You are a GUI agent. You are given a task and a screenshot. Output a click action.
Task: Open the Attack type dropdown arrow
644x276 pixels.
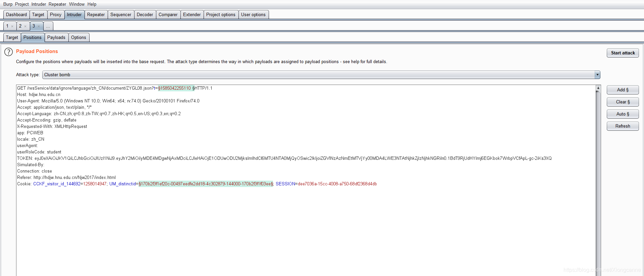point(597,75)
